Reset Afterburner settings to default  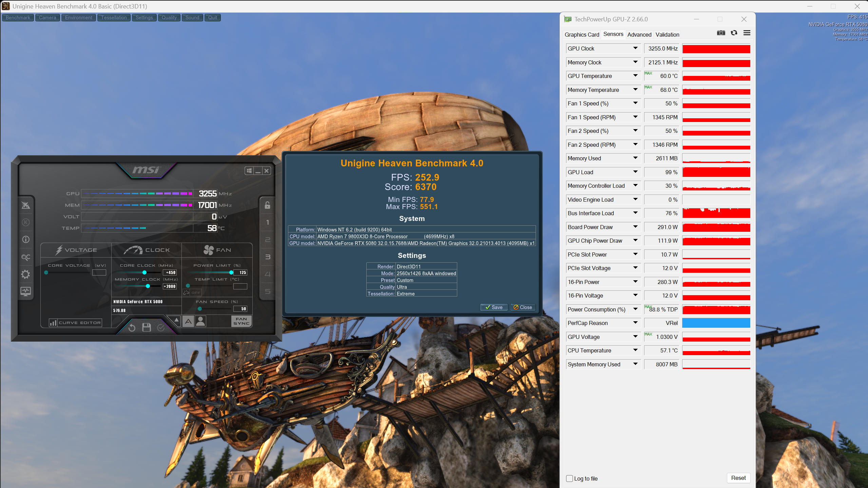click(x=132, y=328)
